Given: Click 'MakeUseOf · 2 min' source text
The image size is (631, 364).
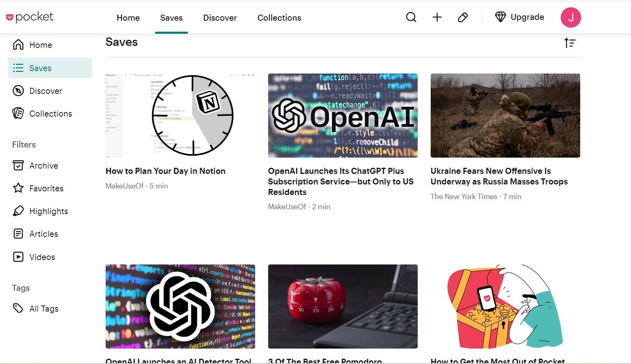Looking at the screenshot, I should point(299,206).
